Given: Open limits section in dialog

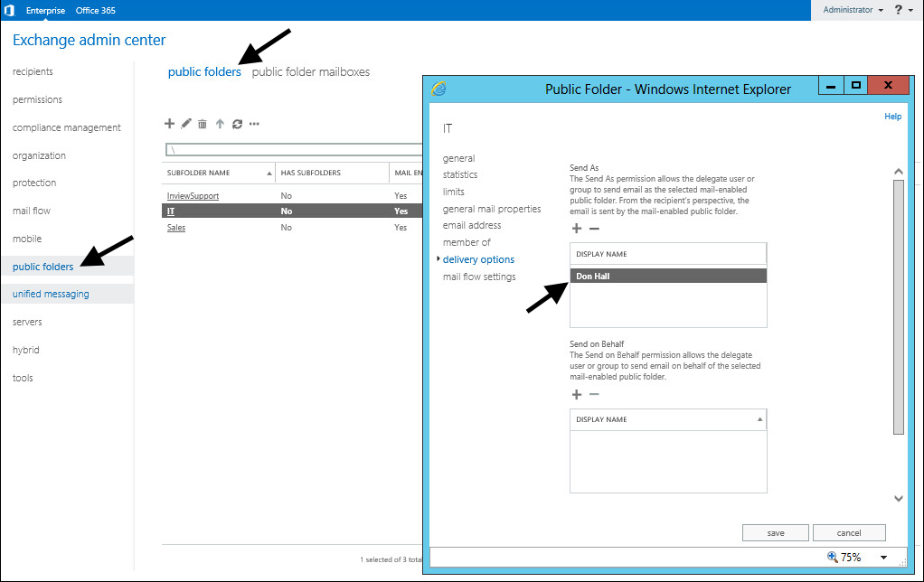Looking at the screenshot, I should (x=453, y=192).
